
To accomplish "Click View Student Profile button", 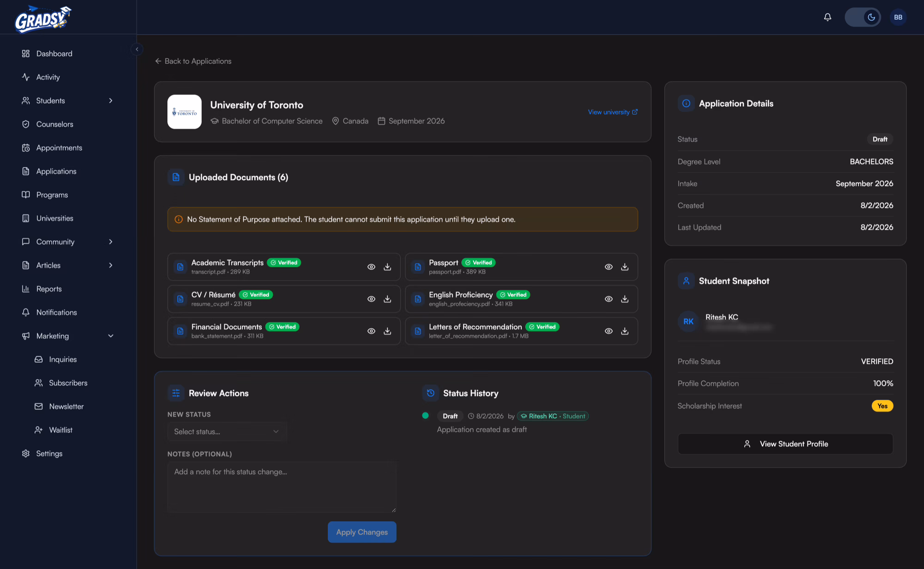I will pos(785,444).
